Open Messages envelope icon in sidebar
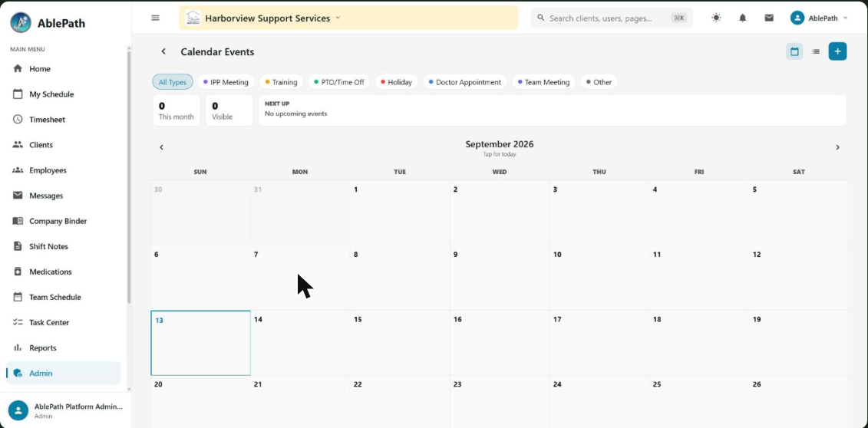Screen dimensions: 868x428 click(x=18, y=196)
